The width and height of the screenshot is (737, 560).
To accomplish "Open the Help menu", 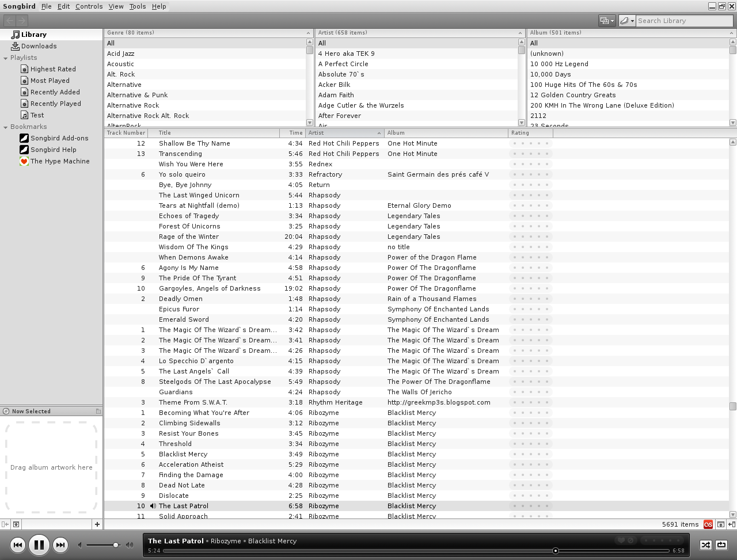I will [x=159, y=6].
